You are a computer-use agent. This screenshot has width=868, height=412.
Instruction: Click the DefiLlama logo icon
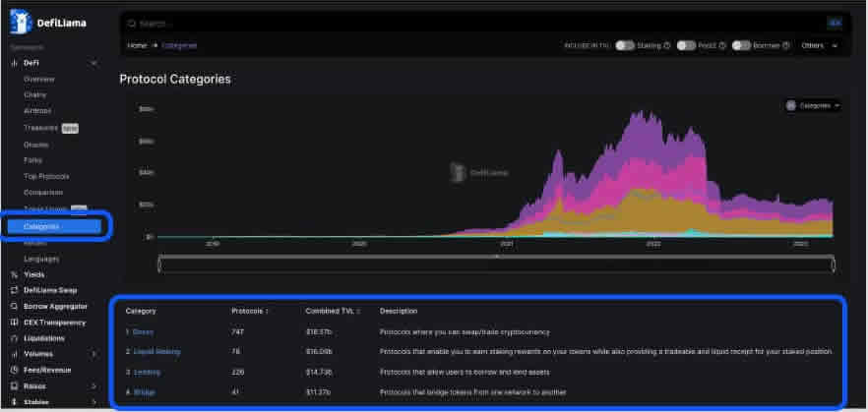pyautogui.click(x=21, y=21)
